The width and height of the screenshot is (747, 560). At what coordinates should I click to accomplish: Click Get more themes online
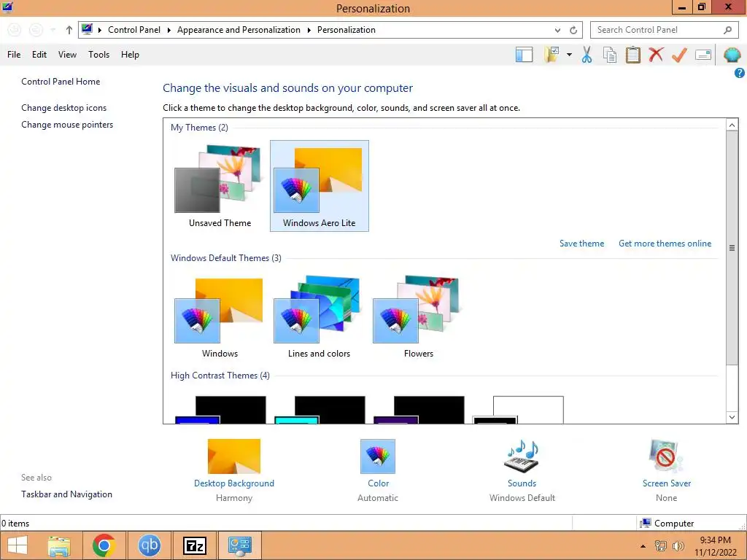(665, 244)
